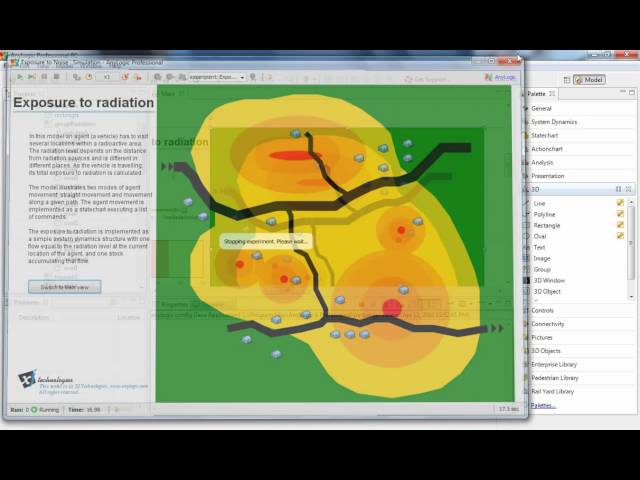Click the palette list scroll-down arrow

pyautogui.click(x=631, y=297)
